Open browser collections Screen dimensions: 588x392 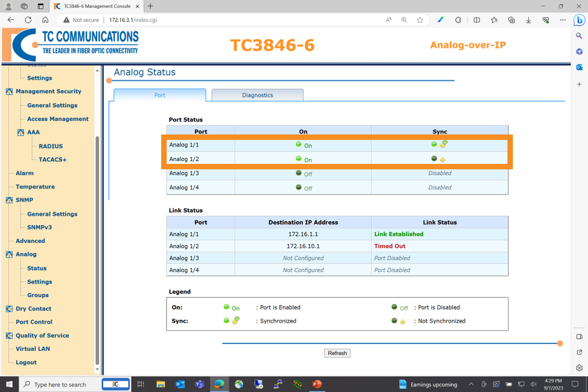(x=511, y=20)
